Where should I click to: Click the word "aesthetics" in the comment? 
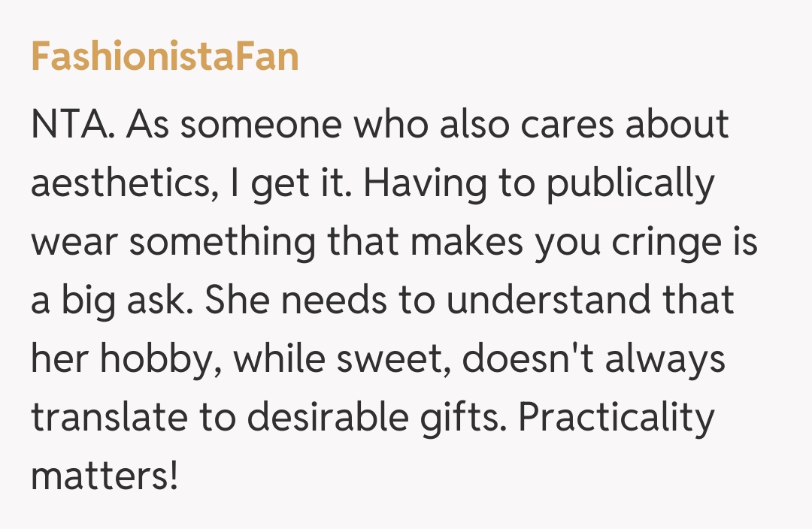[x=120, y=183]
